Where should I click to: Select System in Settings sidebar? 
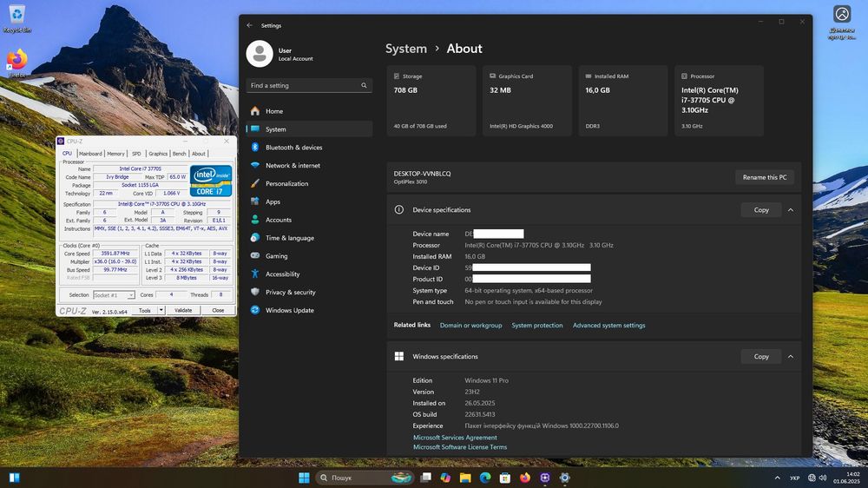point(309,129)
